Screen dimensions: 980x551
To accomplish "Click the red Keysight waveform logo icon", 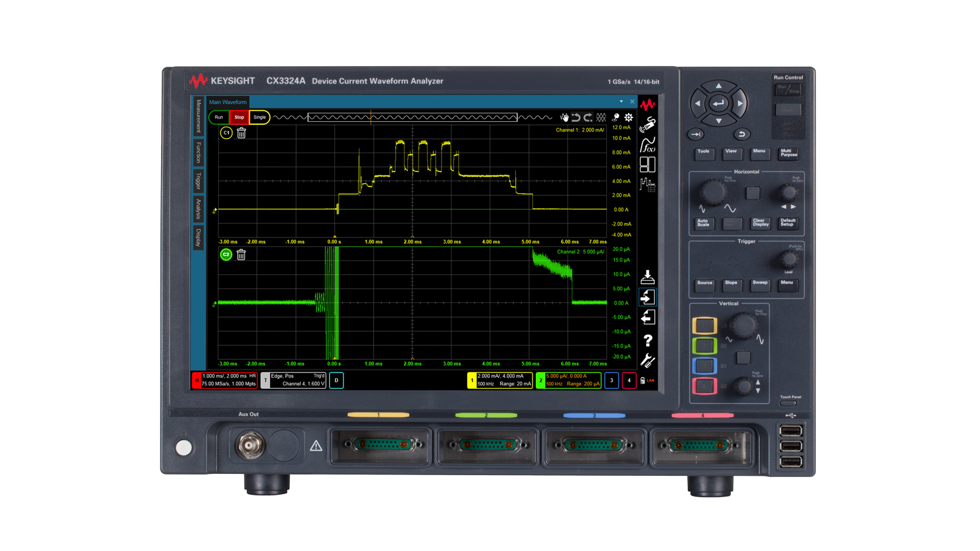I will click(x=647, y=105).
